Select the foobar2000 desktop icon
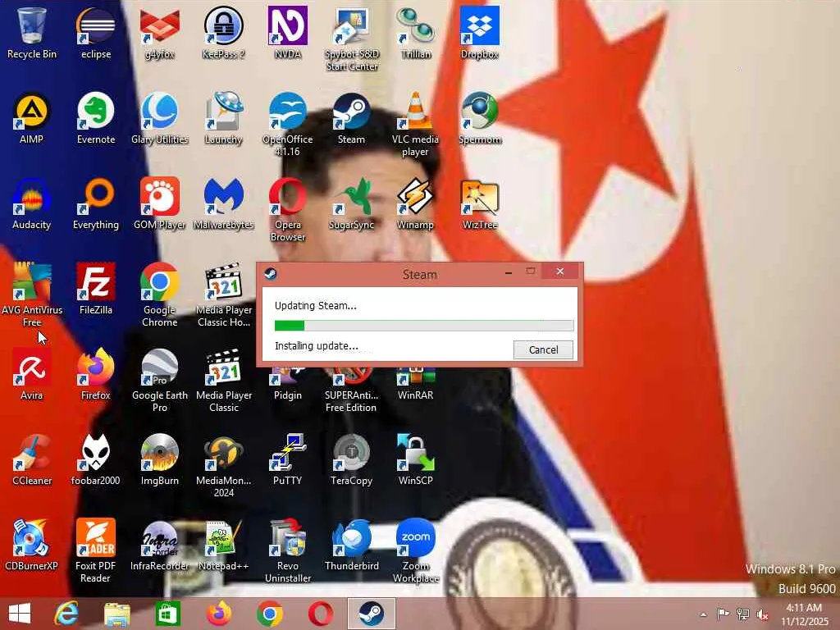 click(x=96, y=459)
